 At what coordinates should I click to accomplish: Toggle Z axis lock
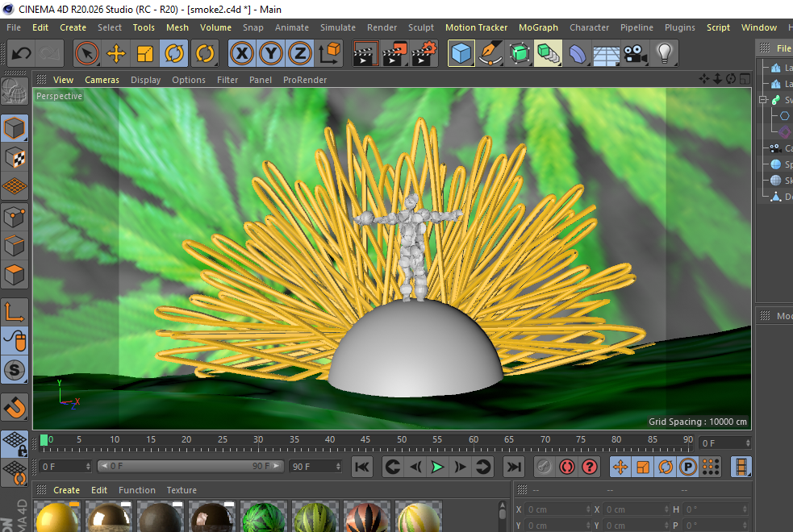pos(300,53)
